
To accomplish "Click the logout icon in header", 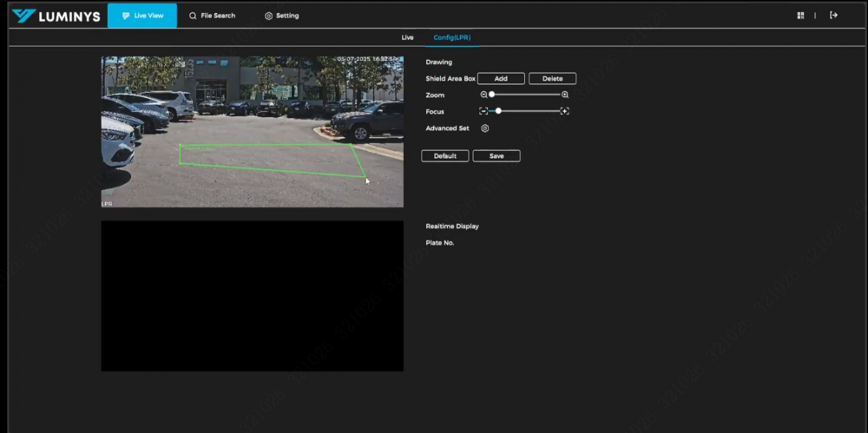I will point(834,15).
